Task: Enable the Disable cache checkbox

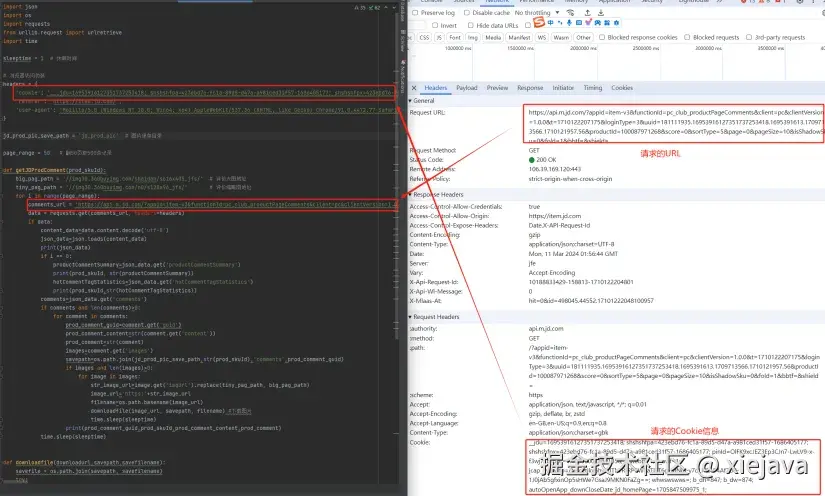Action: pos(467,13)
